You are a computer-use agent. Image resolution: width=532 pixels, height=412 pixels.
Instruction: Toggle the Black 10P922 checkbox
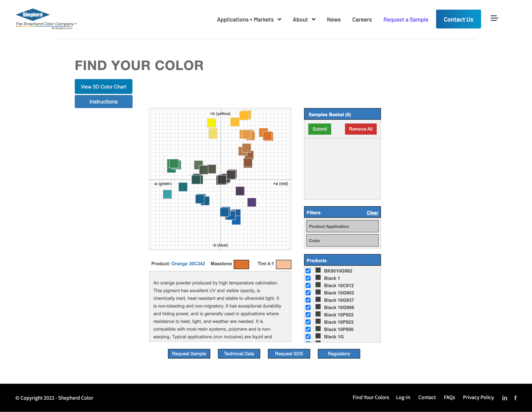click(308, 315)
